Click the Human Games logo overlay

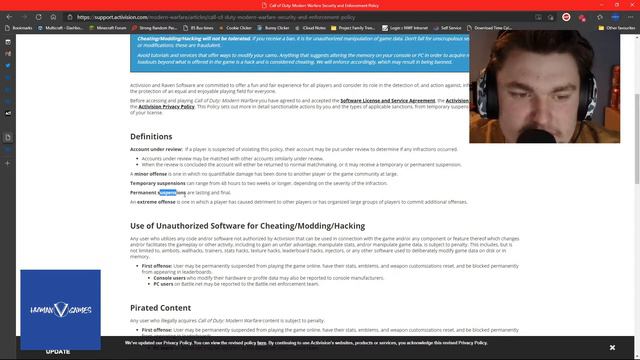[60, 310]
